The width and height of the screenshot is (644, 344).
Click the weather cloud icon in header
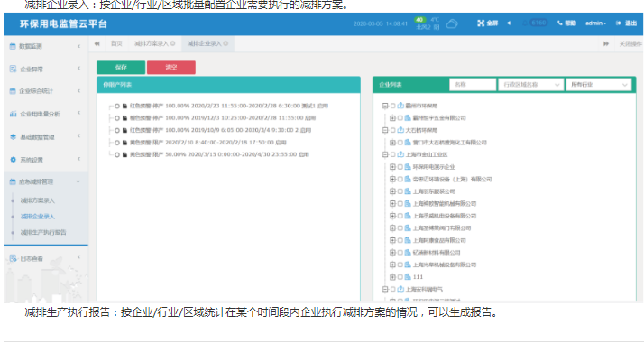point(452,23)
